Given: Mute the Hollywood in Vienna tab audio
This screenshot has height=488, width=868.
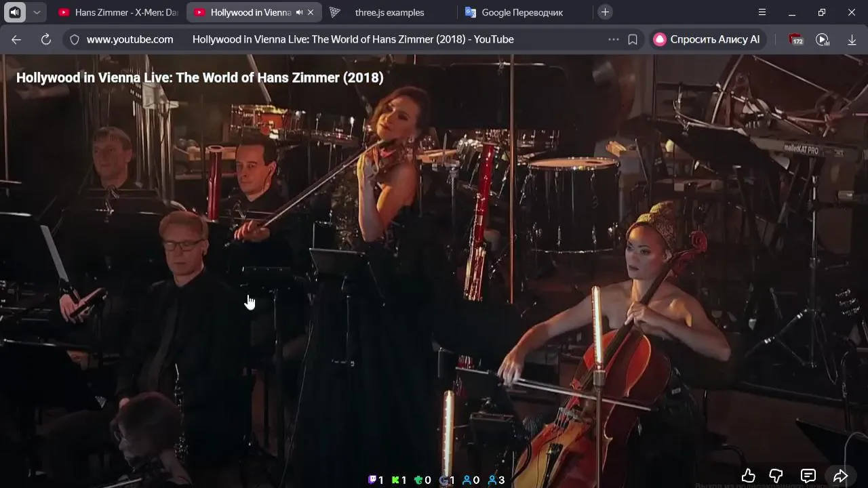Looking at the screenshot, I should [299, 12].
